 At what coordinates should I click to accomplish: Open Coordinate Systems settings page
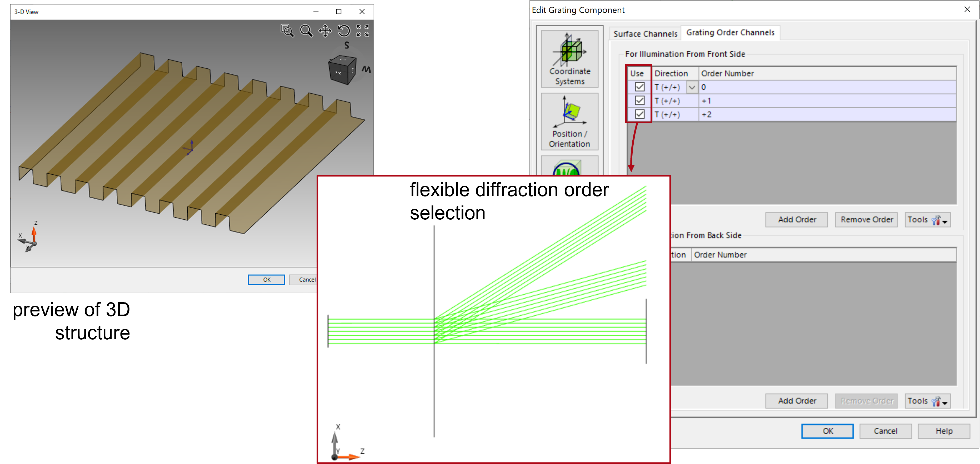[569, 59]
